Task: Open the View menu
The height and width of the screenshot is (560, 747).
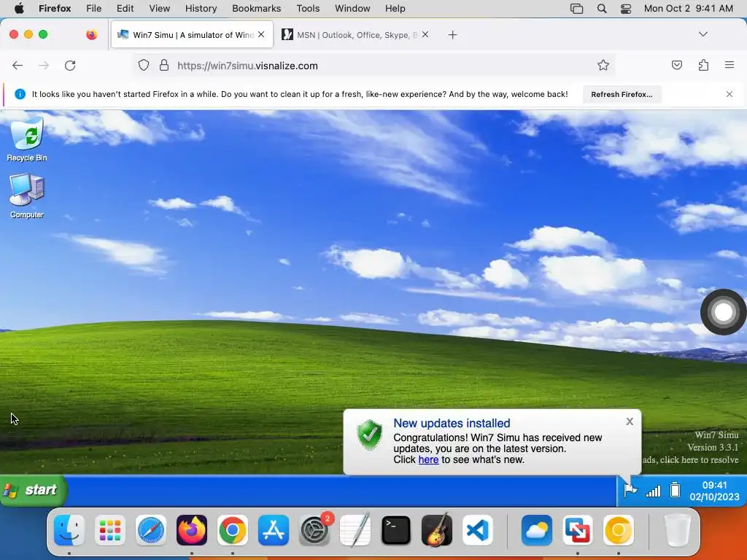Action: [160, 8]
